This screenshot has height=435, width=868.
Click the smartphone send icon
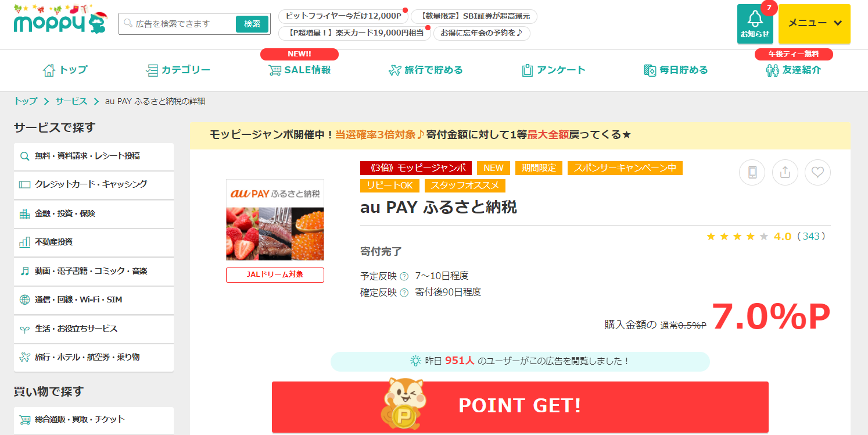tap(752, 172)
